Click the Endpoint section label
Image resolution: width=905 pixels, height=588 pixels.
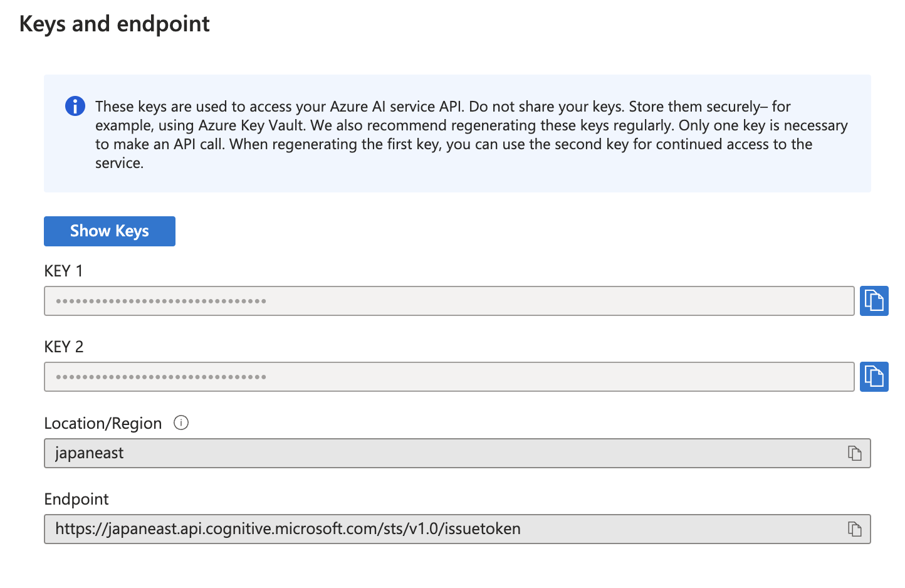[76, 499]
